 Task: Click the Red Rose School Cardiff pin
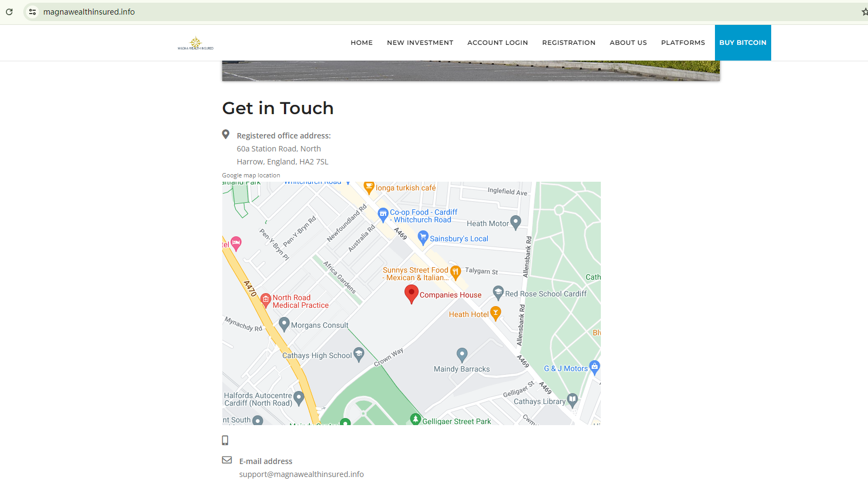click(x=498, y=293)
